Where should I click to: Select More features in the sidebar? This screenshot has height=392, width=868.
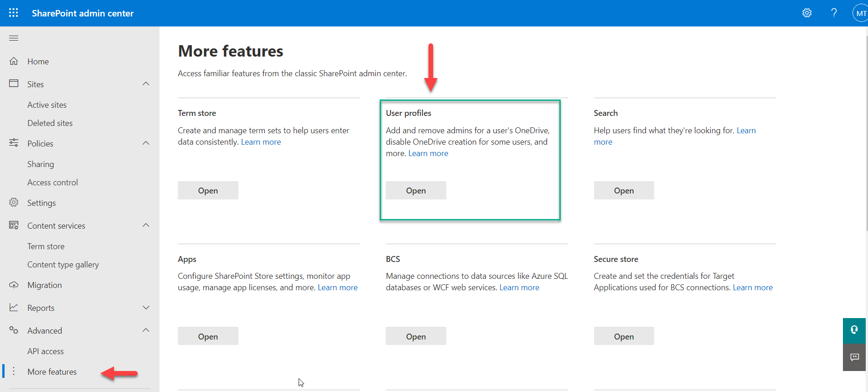52,372
